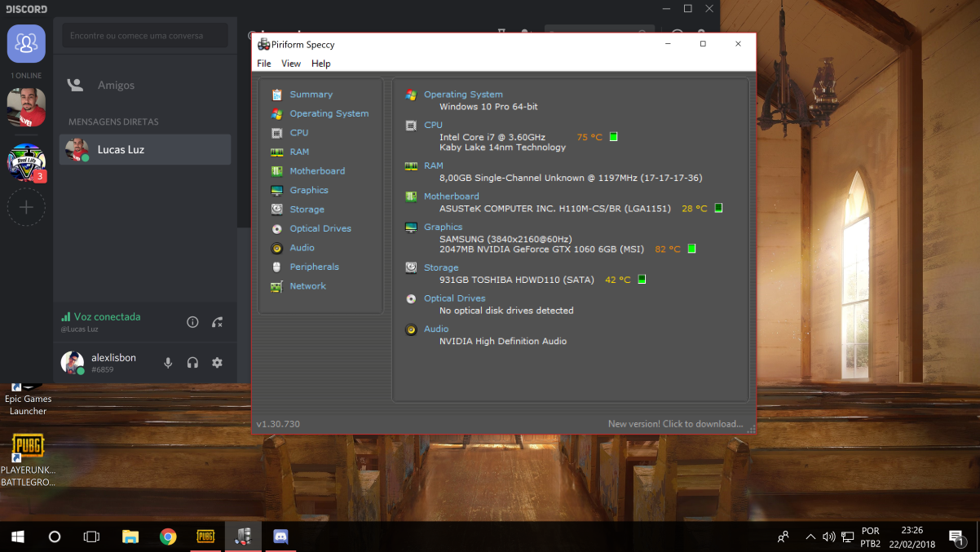Viewport: 980px width, 552px height.
Task: Open the notification Action Center icon
Action: 956,537
